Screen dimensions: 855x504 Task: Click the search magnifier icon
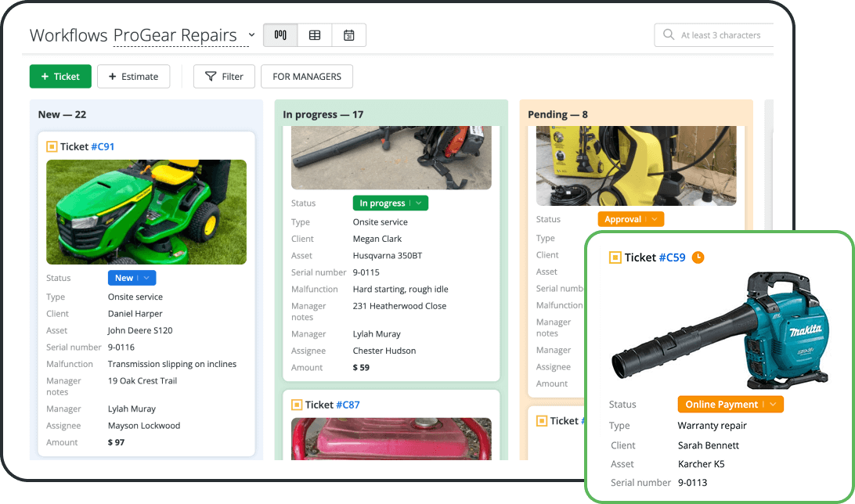(668, 34)
